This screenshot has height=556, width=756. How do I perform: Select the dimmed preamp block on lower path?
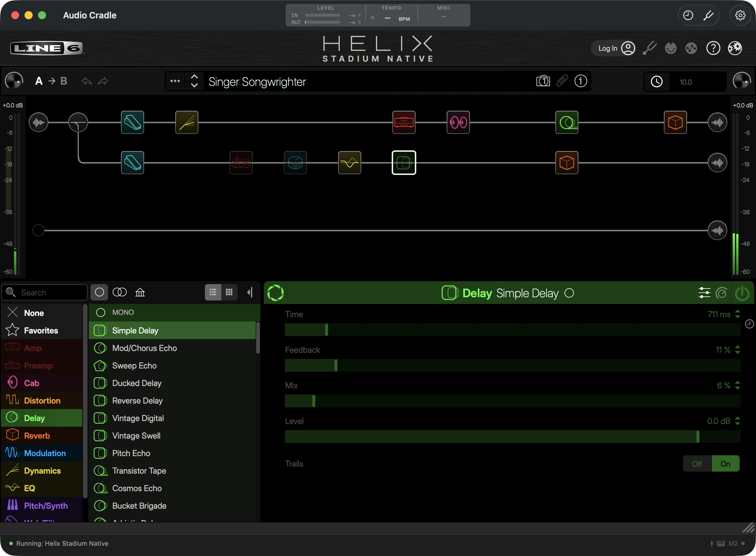click(x=241, y=163)
